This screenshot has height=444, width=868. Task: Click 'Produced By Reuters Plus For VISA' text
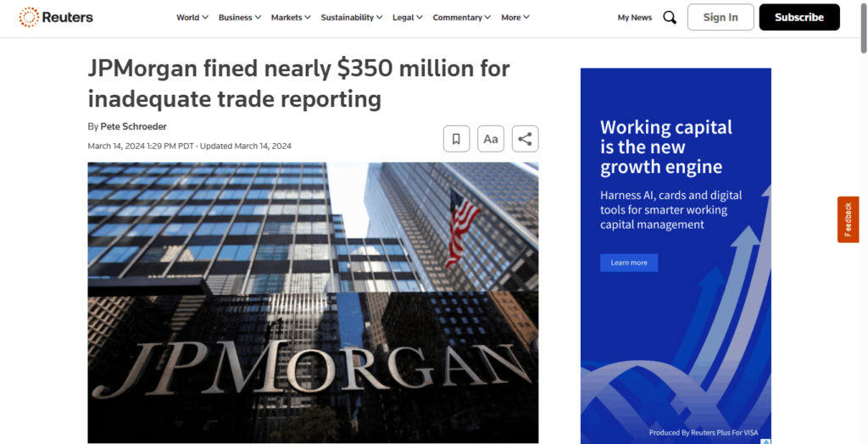coord(704,433)
